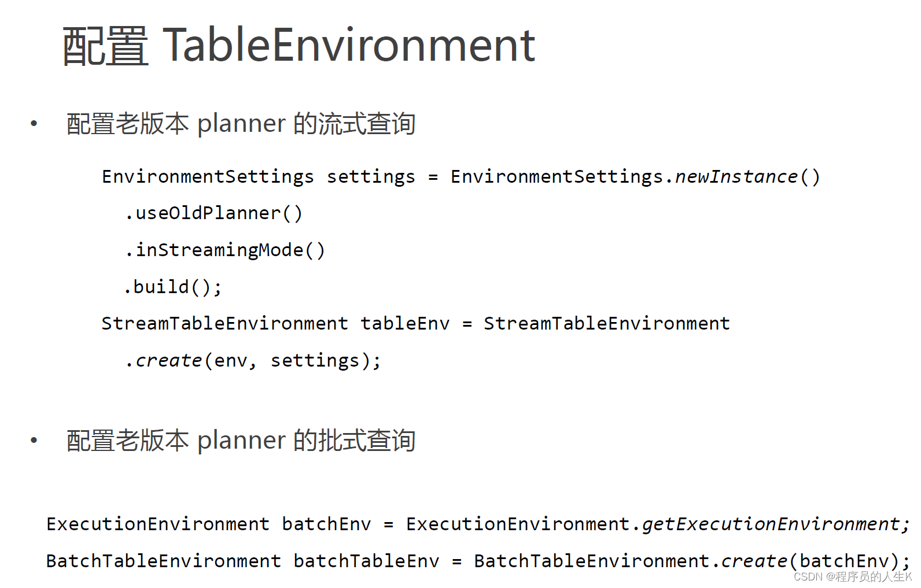Click the "batchEnv" variable declaration name
Image resolution: width=921 pixels, height=588 pixels.
(x=326, y=524)
